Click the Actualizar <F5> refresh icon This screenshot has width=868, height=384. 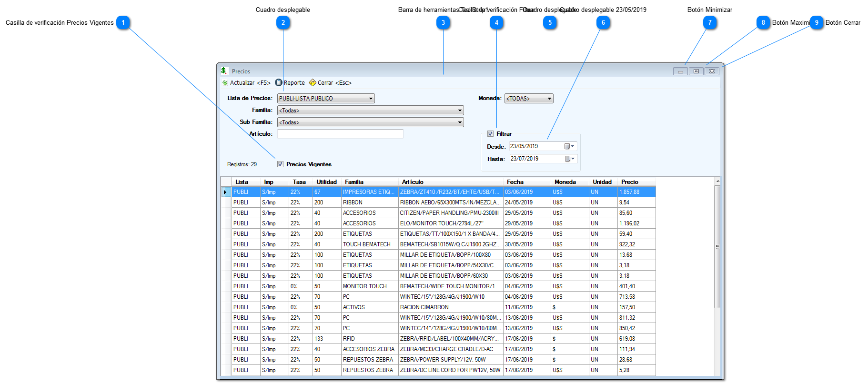pyautogui.click(x=225, y=83)
